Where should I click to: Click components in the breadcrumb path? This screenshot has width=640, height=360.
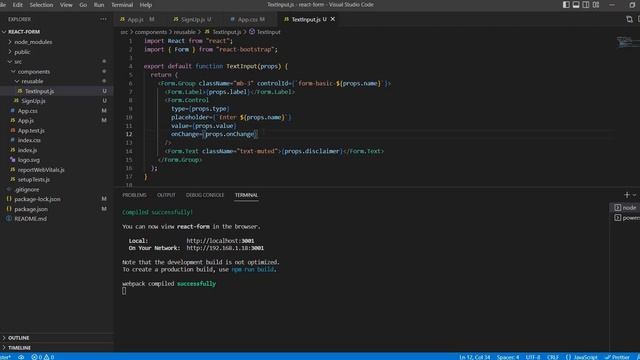pyautogui.click(x=151, y=32)
